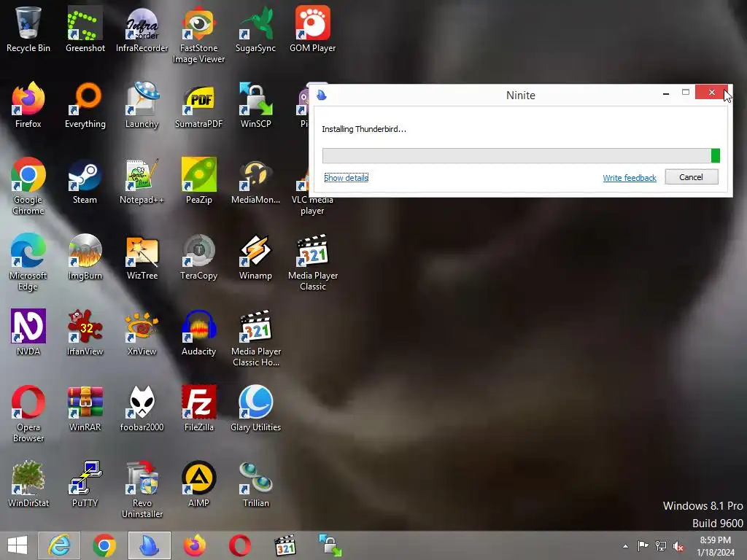The image size is (747, 560).
Task: Click the NVDA desktop shortcut
Action: click(x=28, y=332)
